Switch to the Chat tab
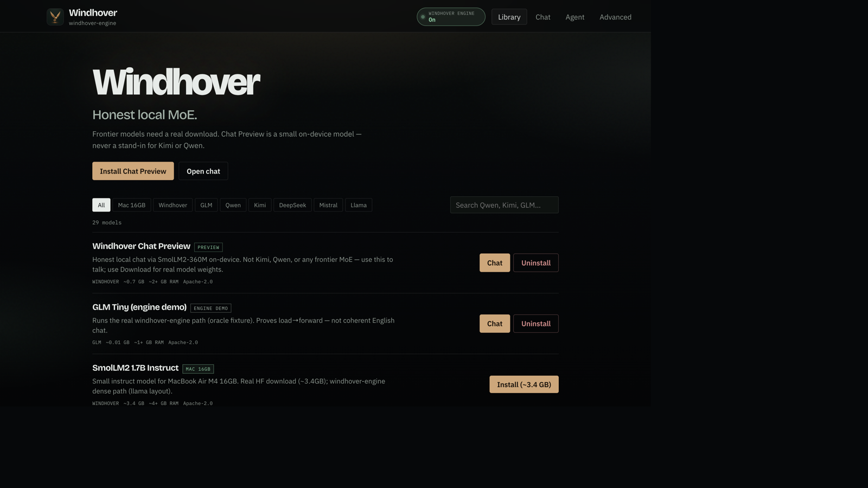This screenshot has height=488, width=868. point(542,17)
